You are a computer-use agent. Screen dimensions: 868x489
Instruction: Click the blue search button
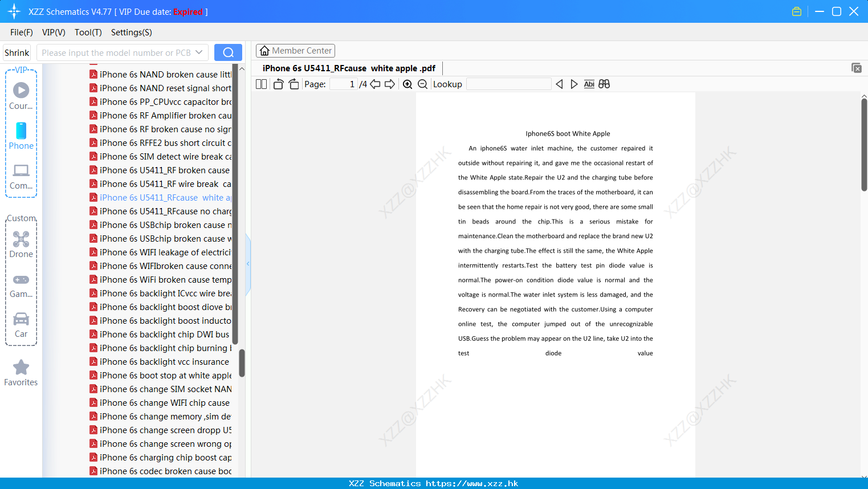pyautogui.click(x=228, y=52)
